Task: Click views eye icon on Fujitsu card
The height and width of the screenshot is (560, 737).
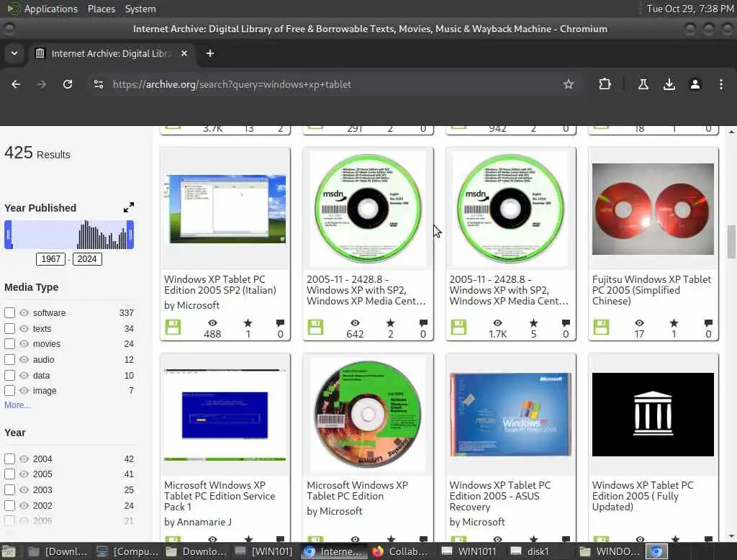Action: coord(639,323)
